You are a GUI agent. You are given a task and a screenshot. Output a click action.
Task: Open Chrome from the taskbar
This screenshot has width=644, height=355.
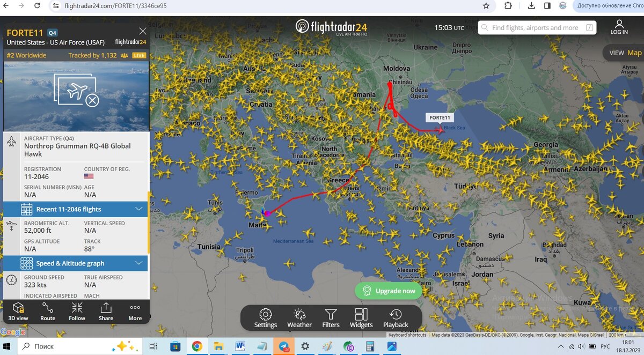coord(197,346)
